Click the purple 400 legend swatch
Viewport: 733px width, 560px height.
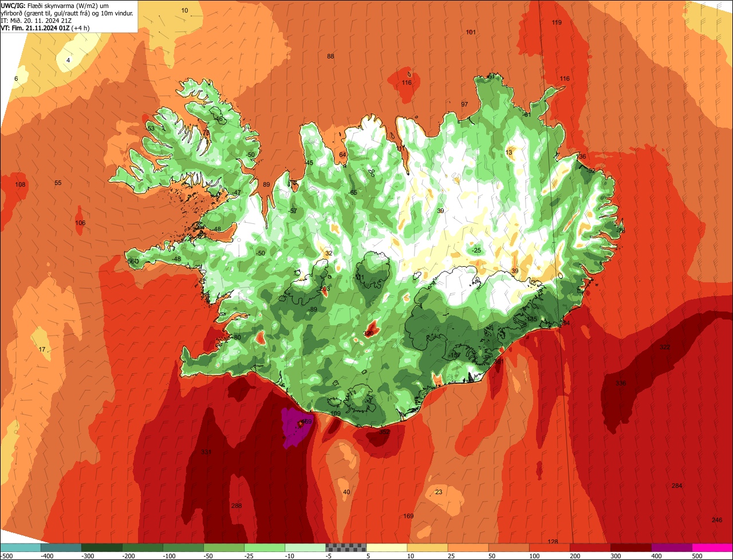tap(671, 547)
